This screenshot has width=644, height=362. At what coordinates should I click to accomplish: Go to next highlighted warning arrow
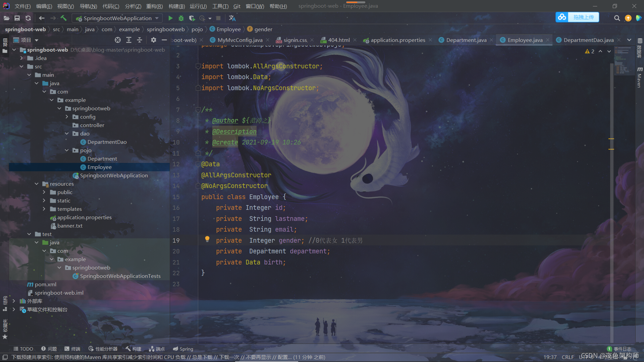(609, 51)
